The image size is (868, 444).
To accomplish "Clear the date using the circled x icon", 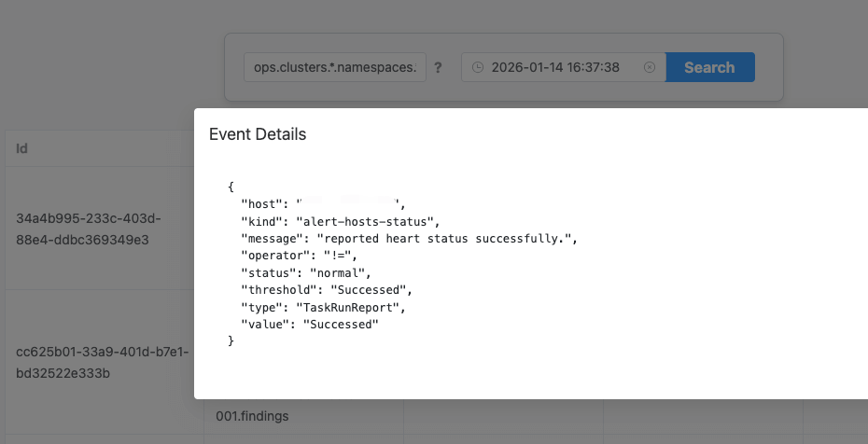I will click(650, 68).
